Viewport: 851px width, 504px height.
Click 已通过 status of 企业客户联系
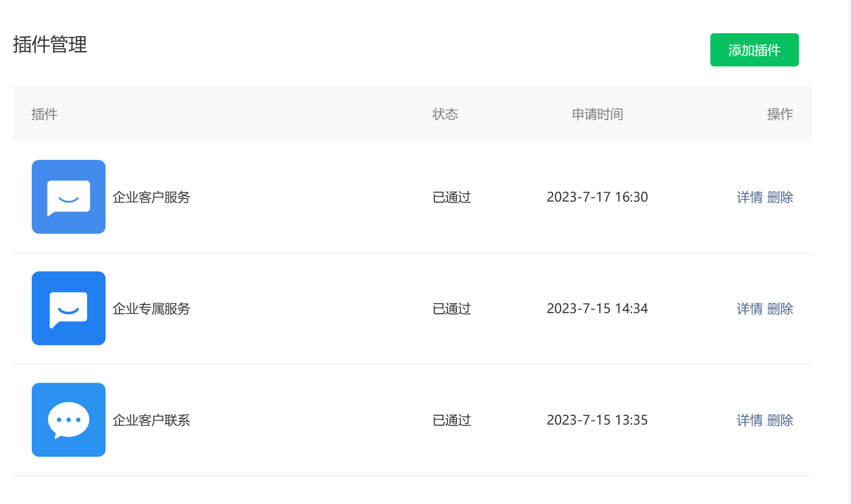452,420
